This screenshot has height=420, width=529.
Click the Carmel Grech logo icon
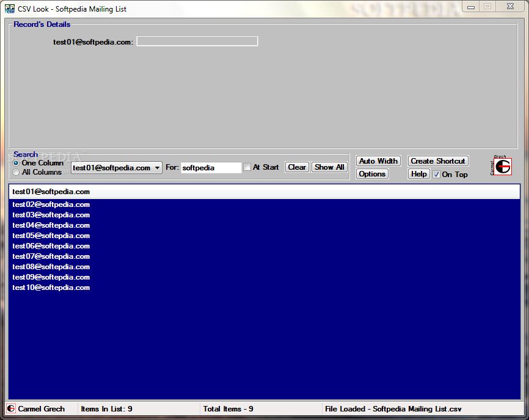pyautogui.click(x=502, y=167)
